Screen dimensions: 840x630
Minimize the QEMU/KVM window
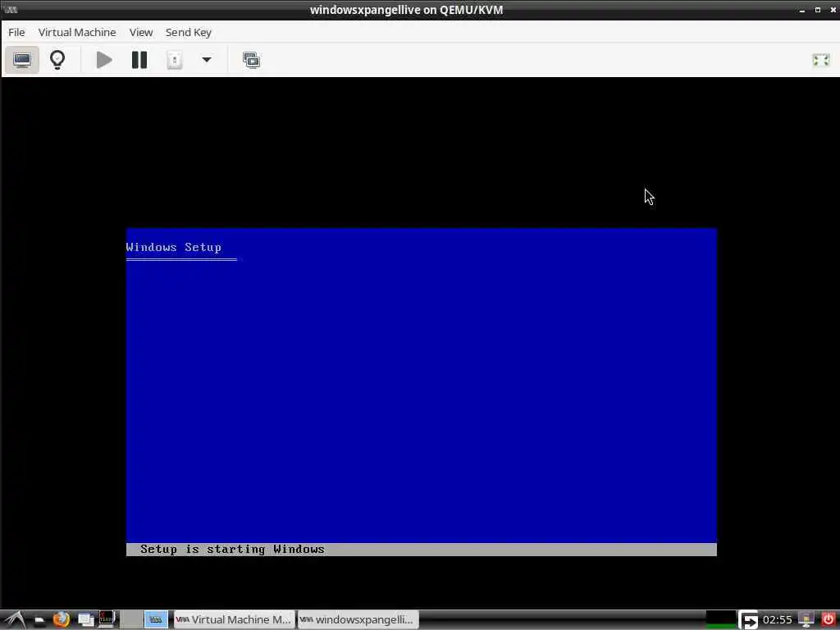click(802, 10)
